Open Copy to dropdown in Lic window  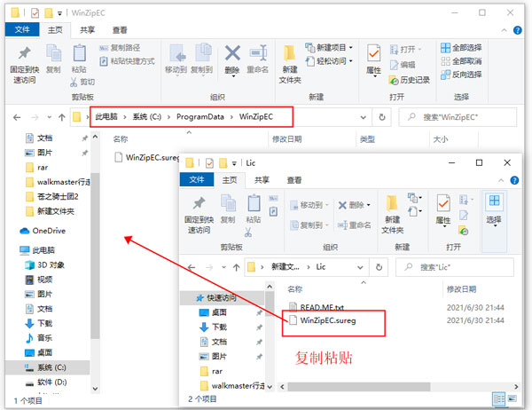tap(309, 225)
